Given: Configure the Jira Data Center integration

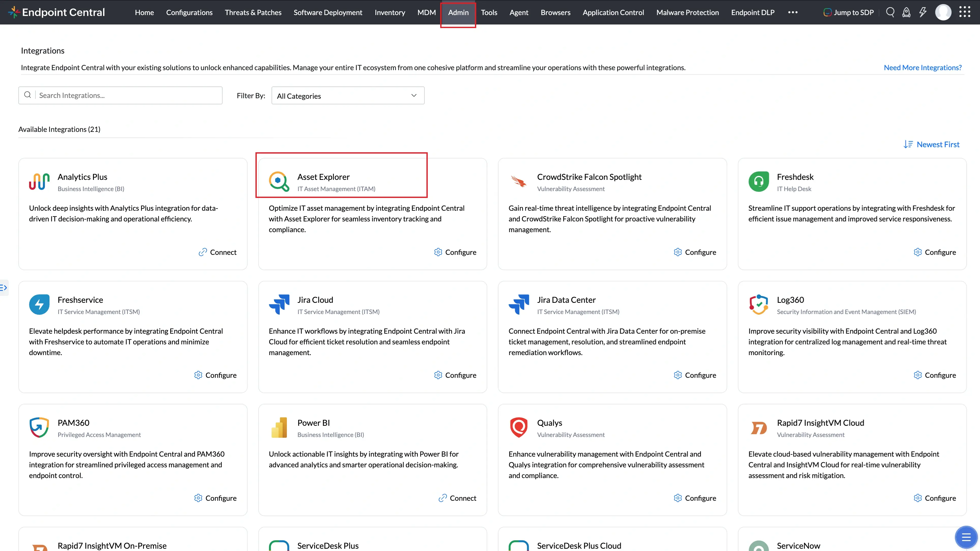Looking at the screenshot, I should [x=695, y=375].
